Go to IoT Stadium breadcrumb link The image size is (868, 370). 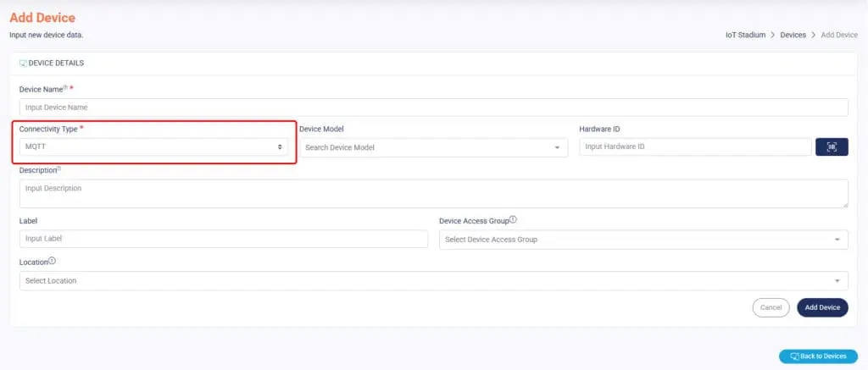[x=745, y=35]
